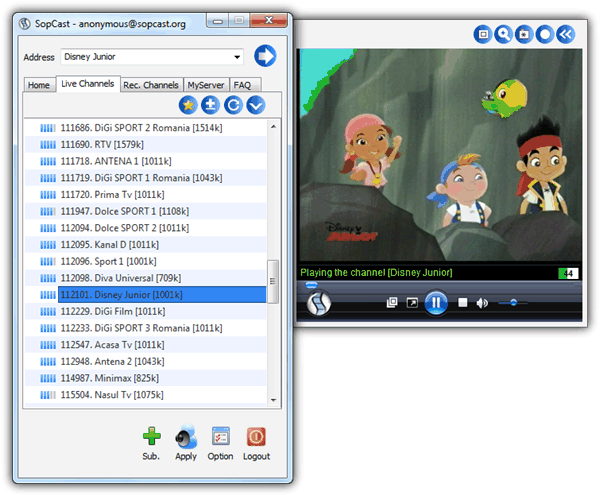
Task: Click the blue down-chevron channel list icon
Action: tap(256, 105)
